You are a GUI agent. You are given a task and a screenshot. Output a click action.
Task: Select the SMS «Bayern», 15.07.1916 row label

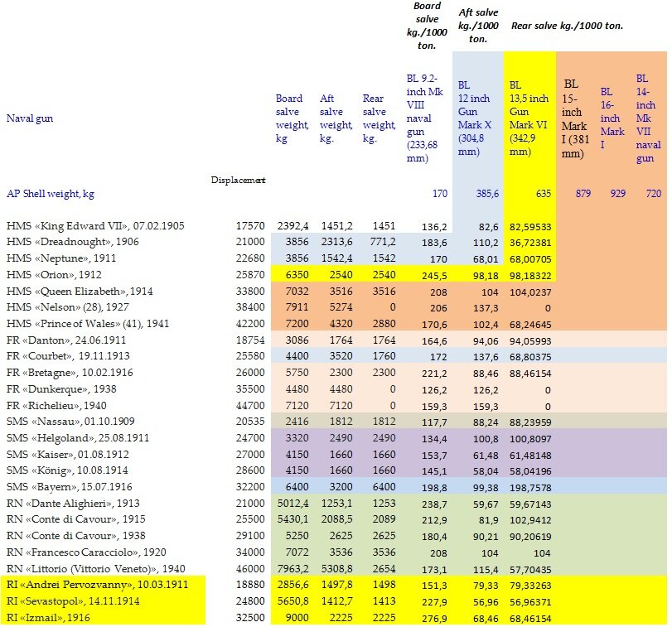pyautogui.click(x=69, y=486)
